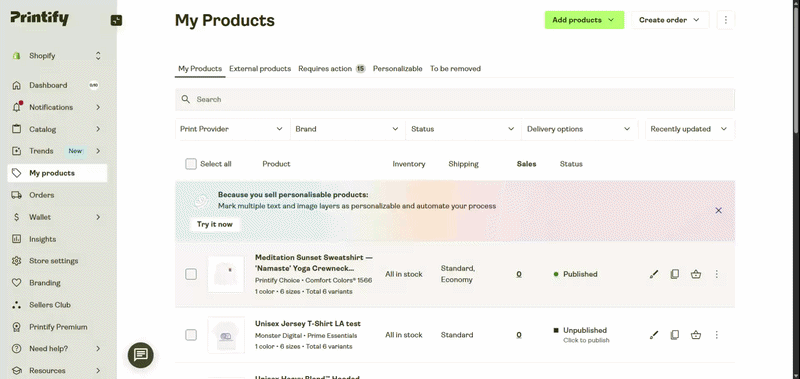Open more options for Unisex Jersey T-Shirt
Viewport: 800px width, 379px height.
(x=716, y=335)
